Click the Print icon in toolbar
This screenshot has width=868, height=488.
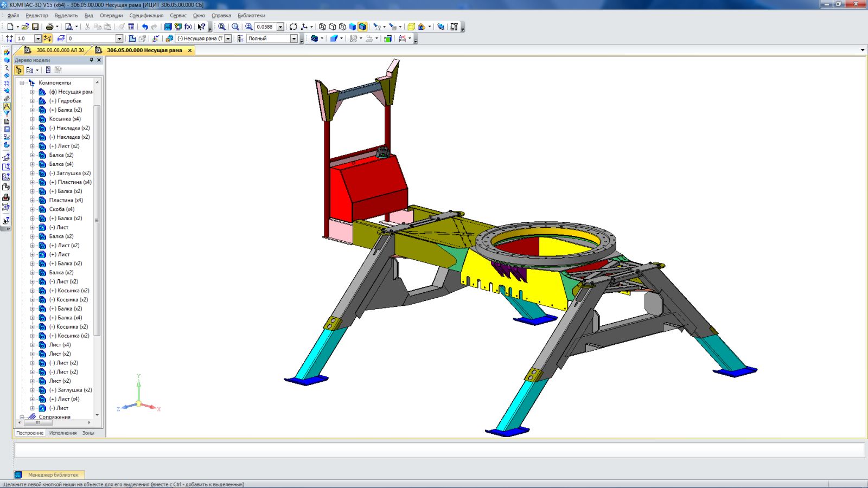[x=49, y=27]
